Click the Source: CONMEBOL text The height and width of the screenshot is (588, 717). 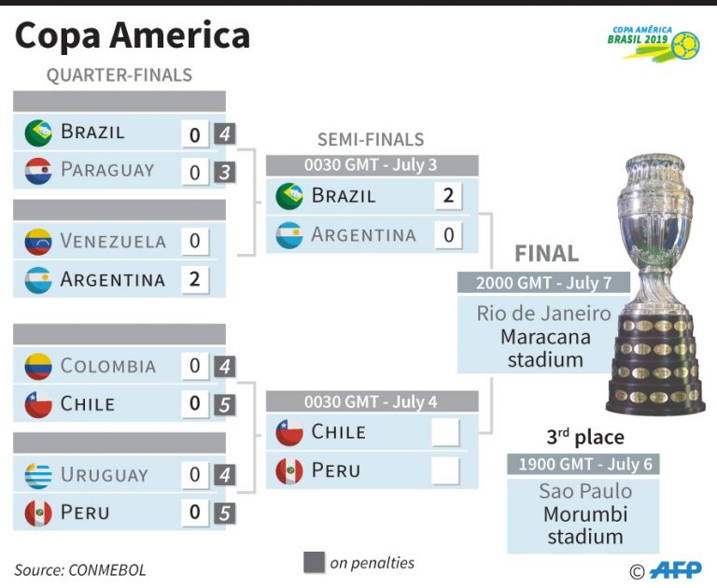tap(80, 568)
